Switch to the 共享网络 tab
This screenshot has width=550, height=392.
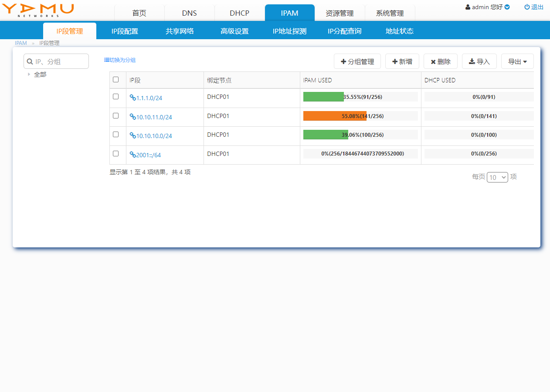coord(180,31)
